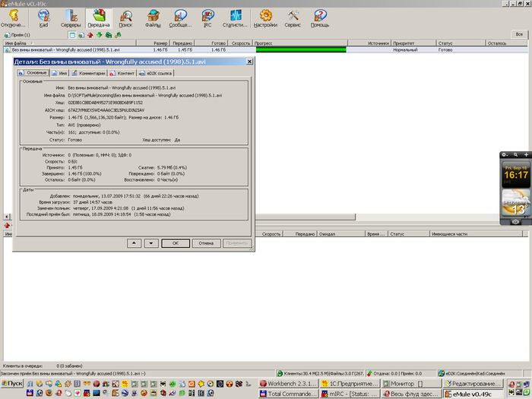Open the Поиск (Search) toolbar icon

pyautogui.click(x=125, y=18)
